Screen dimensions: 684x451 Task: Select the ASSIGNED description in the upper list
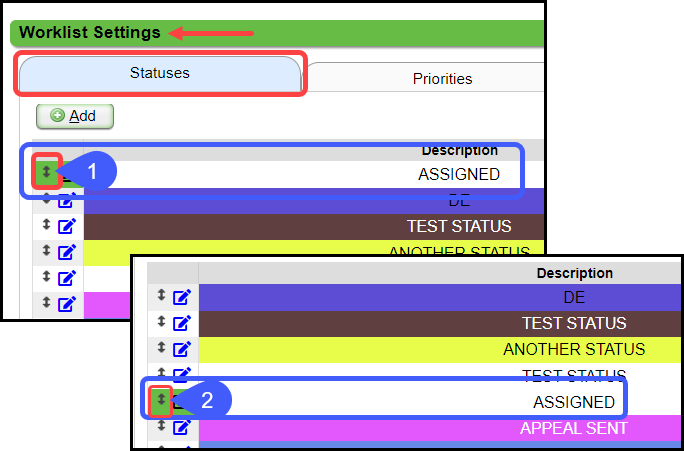point(458,174)
